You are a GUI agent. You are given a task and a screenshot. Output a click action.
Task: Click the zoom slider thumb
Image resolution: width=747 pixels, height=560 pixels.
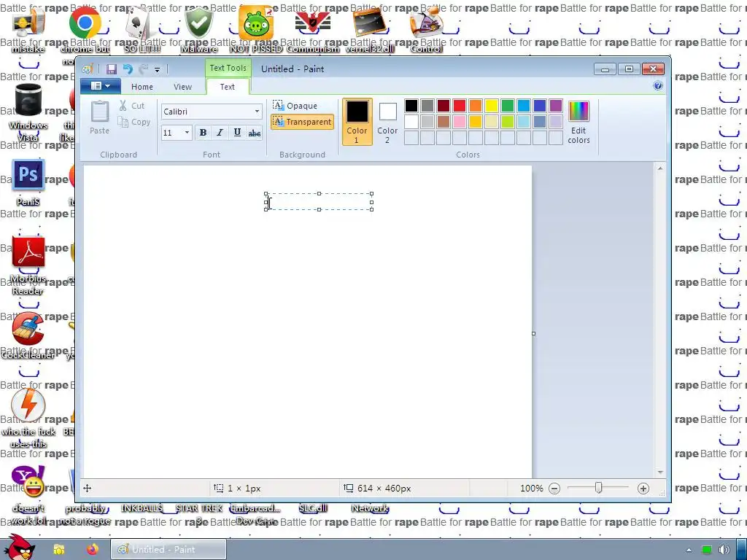[x=599, y=488]
